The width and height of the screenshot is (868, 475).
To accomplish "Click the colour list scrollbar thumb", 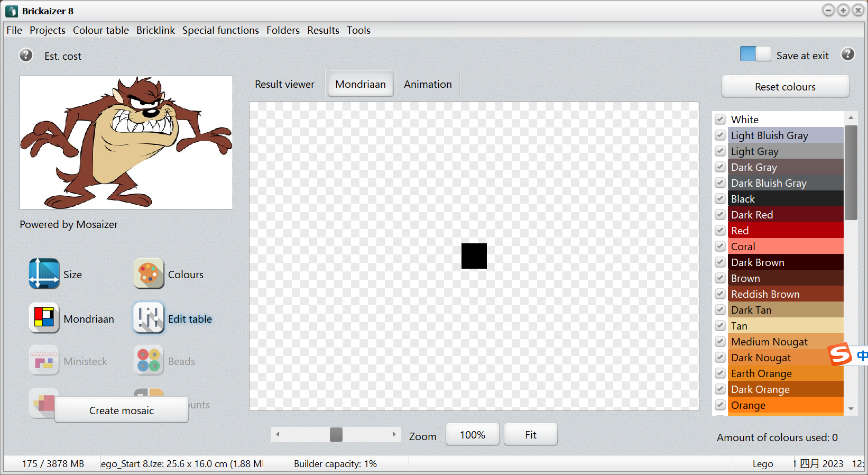I will click(851, 172).
